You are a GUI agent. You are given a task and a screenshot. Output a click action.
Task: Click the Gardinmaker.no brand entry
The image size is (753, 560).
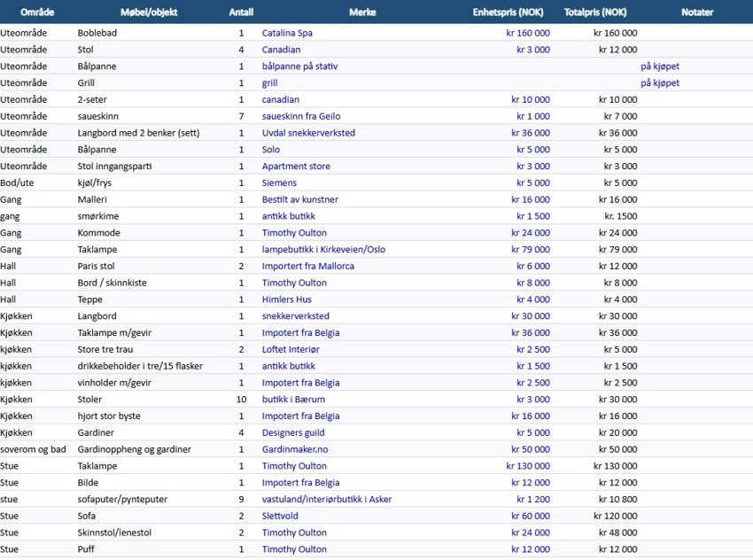tap(295, 449)
